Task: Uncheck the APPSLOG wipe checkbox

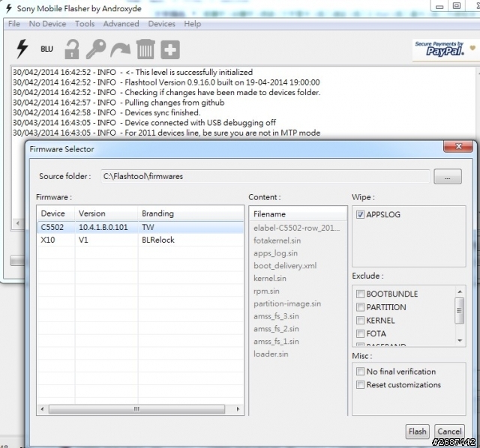Action: [x=361, y=214]
